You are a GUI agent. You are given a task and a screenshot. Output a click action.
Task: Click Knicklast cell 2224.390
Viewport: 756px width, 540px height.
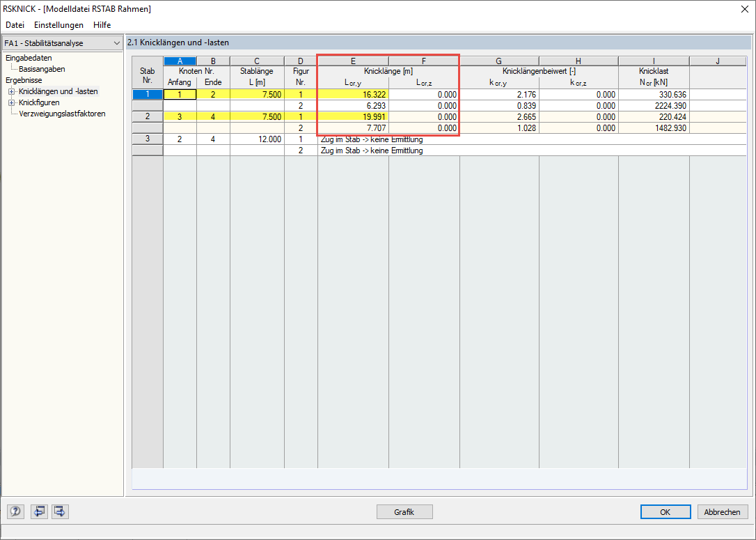coord(654,106)
